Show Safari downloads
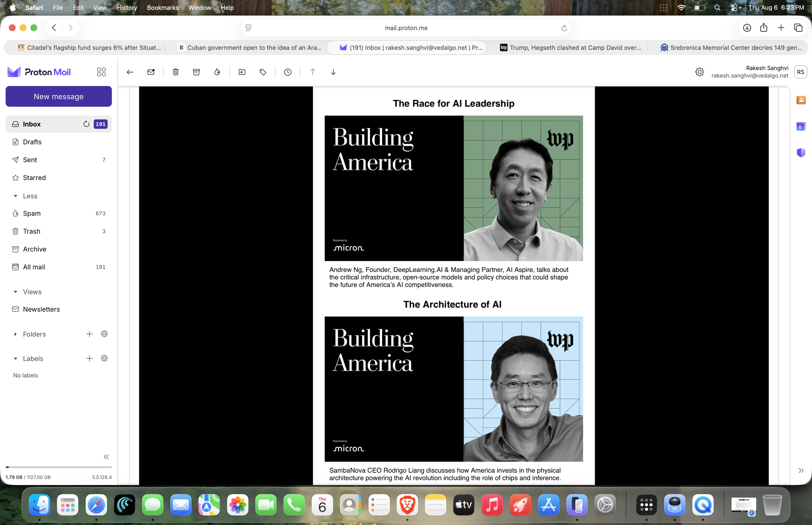The height and width of the screenshot is (525, 812). click(x=747, y=28)
